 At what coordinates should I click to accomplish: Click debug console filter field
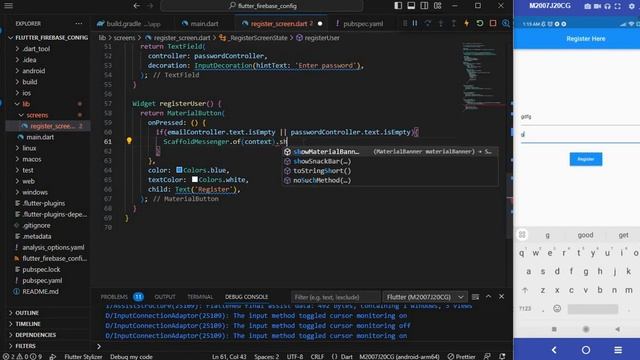tap(336, 297)
